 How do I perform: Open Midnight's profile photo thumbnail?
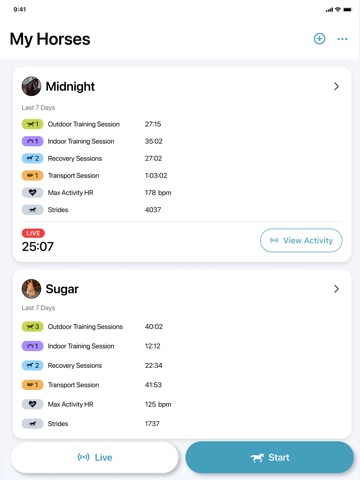coord(31,86)
